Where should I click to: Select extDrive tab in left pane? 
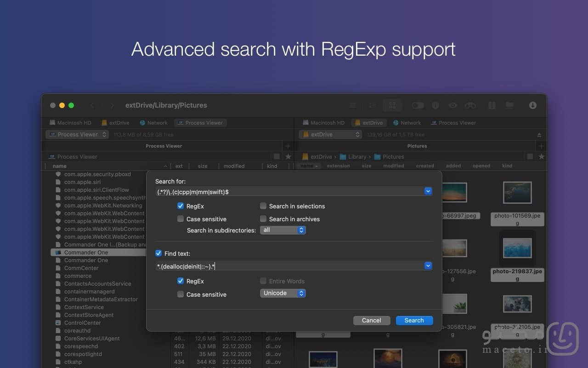(115, 123)
